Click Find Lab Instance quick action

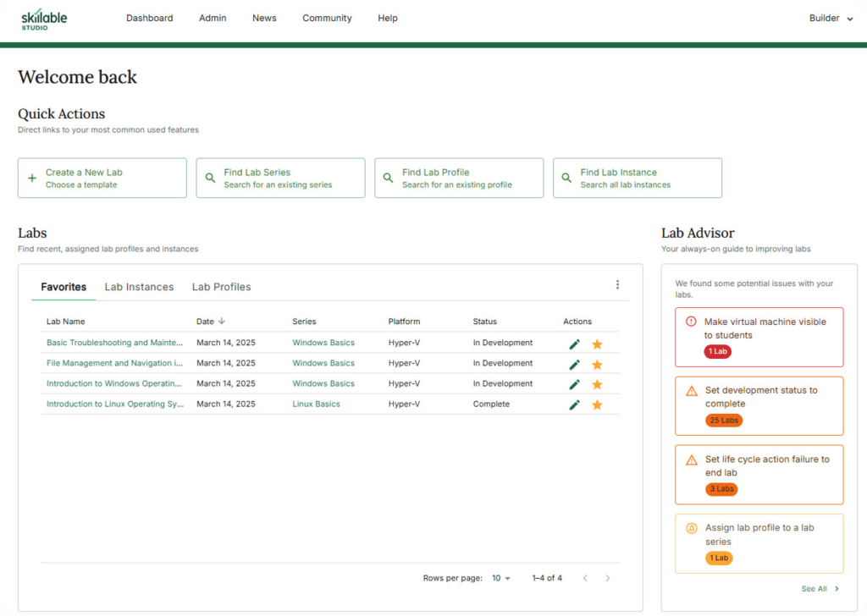click(637, 178)
